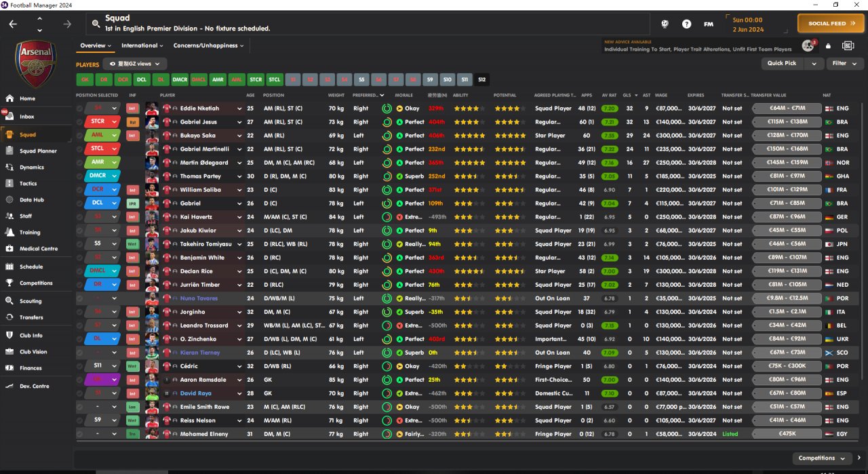Go to Home in the sidebar
This screenshot has width=868, height=474.
point(37,98)
